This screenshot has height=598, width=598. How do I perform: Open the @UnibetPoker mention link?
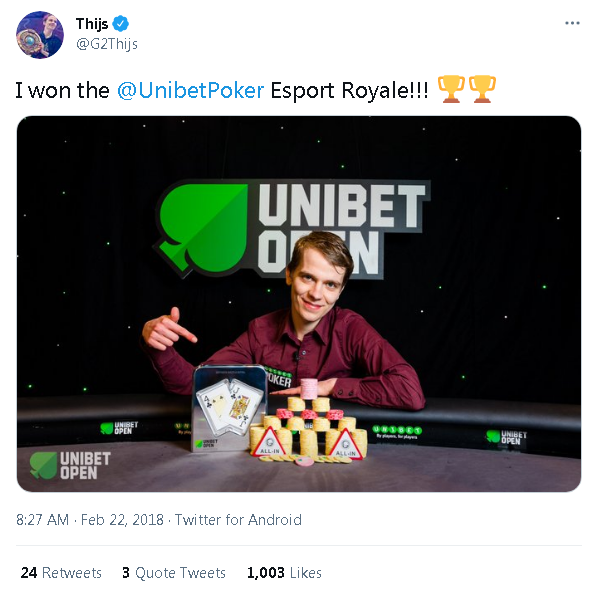coord(190,90)
